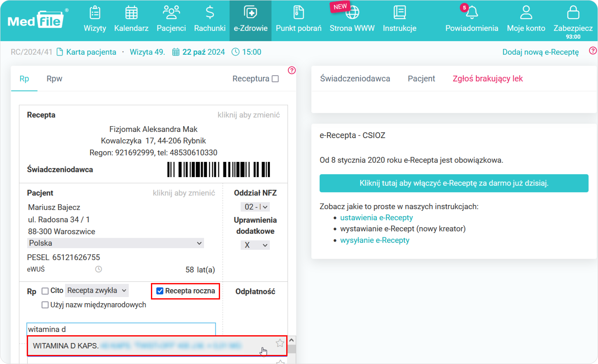This screenshot has height=364, width=598.
Task: Open Oddział NFZ selector dropdown
Action: (x=255, y=206)
